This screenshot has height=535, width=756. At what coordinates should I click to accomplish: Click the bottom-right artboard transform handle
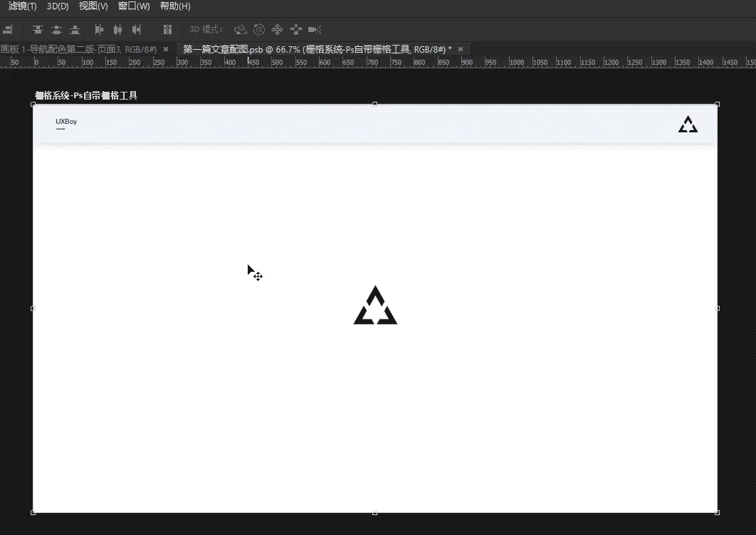pos(717,513)
